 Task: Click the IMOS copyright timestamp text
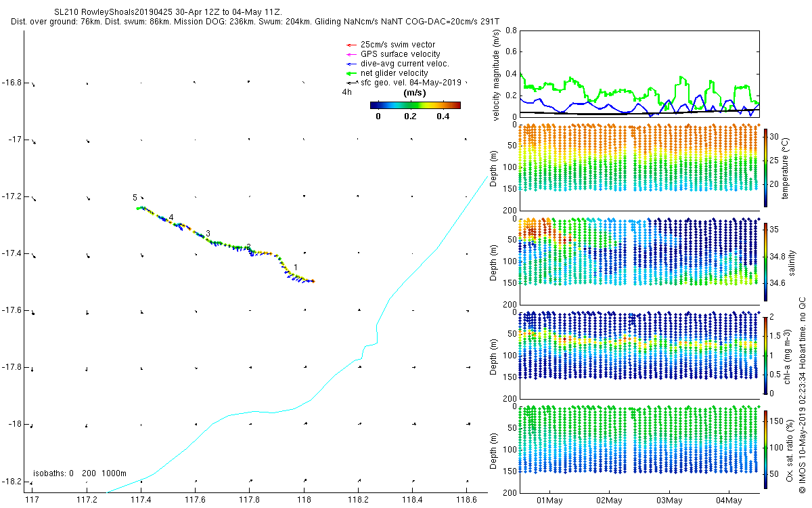click(802, 395)
